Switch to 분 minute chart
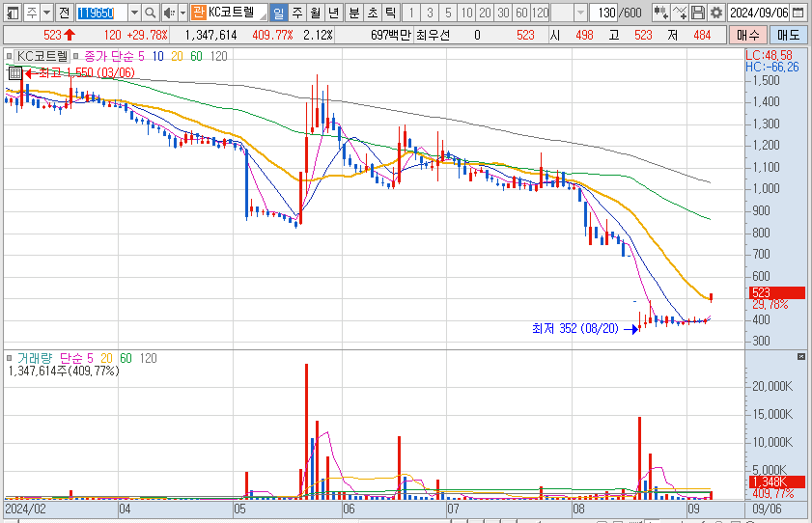The width and height of the screenshot is (812, 523). pyautogui.click(x=354, y=13)
